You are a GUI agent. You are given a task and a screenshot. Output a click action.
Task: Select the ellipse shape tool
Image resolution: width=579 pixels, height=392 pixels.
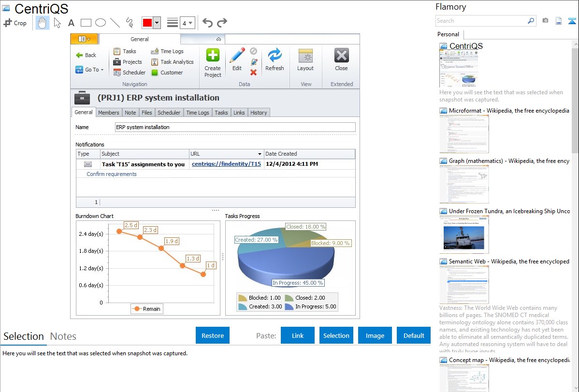tap(101, 23)
